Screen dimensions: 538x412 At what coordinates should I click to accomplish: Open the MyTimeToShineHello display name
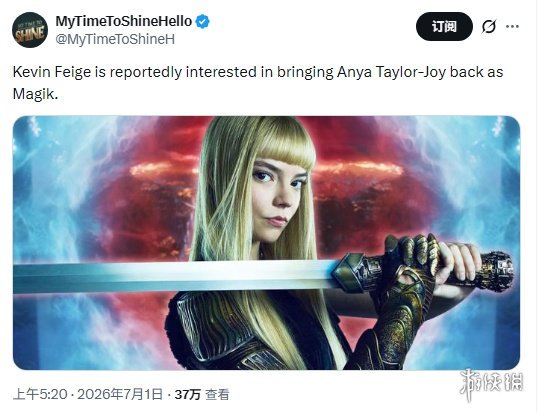(x=124, y=21)
